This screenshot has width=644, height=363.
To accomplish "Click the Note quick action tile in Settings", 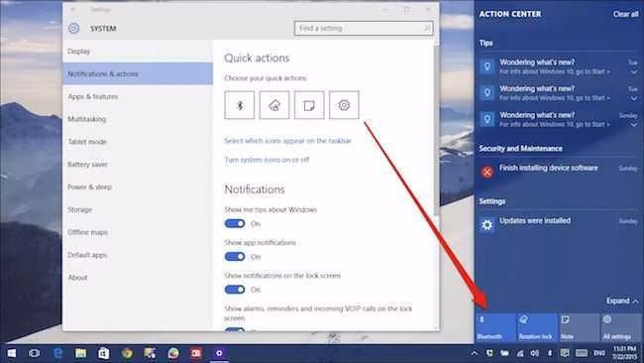I will (309, 105).
